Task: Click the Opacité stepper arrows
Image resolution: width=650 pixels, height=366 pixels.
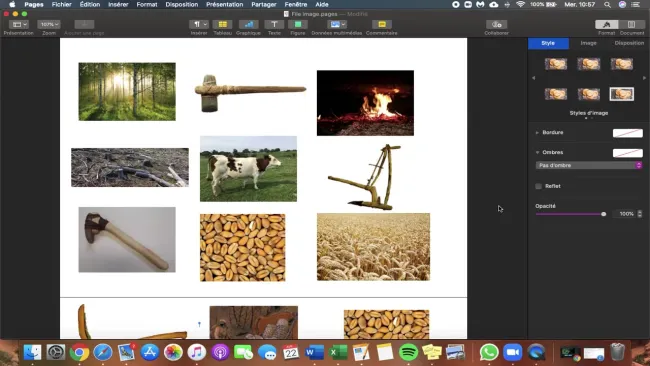Action: (x=640, y=214)
